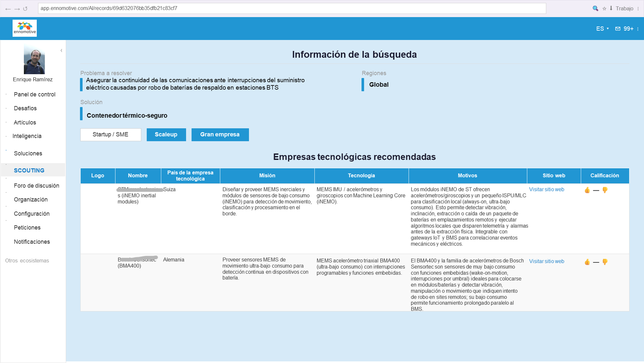Screen dimensions: 644x363
Task: Give thumbs up to the iNEMO row
Action: coord(587,190)
